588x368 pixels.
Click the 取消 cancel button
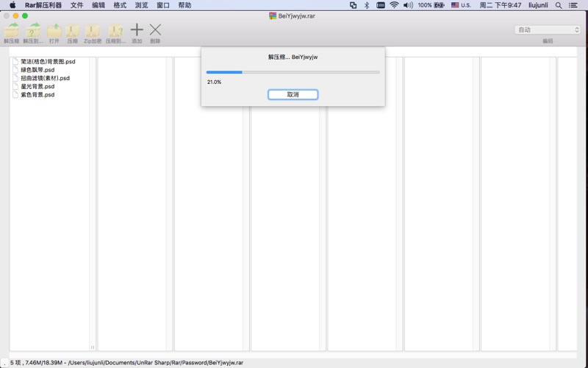[293, 95]
